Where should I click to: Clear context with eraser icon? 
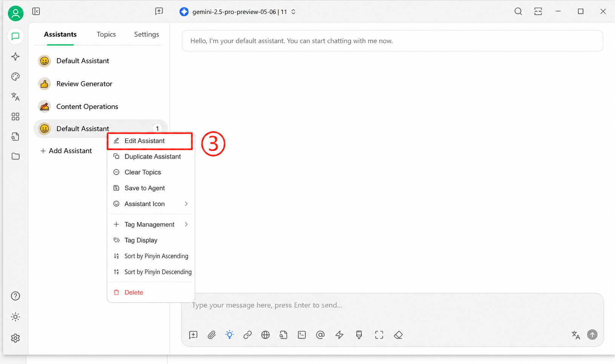(x=398, y=335)
